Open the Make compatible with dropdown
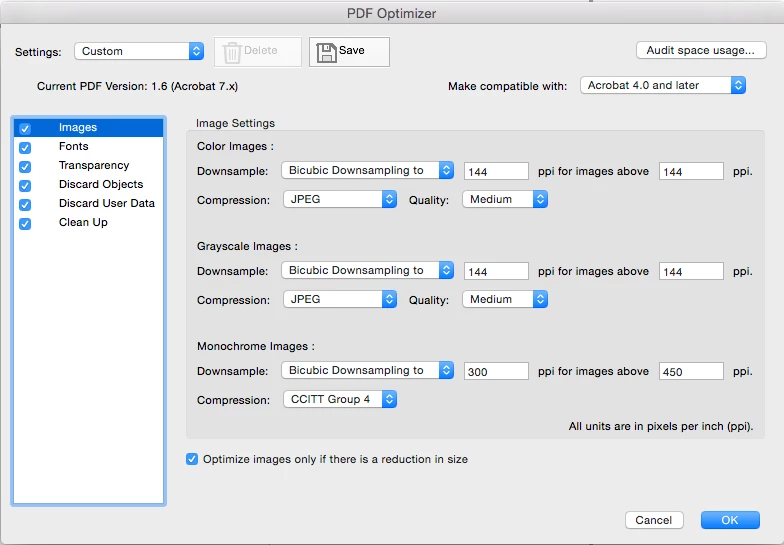This screenshot has width=784, height=545. click(x=663, y=85)
